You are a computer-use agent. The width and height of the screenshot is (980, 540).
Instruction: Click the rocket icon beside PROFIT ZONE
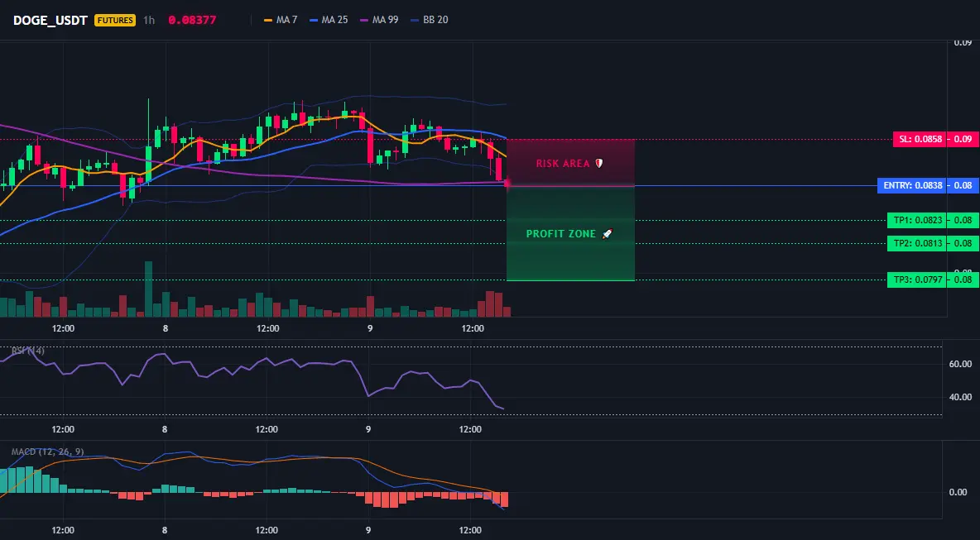(607, 234)
